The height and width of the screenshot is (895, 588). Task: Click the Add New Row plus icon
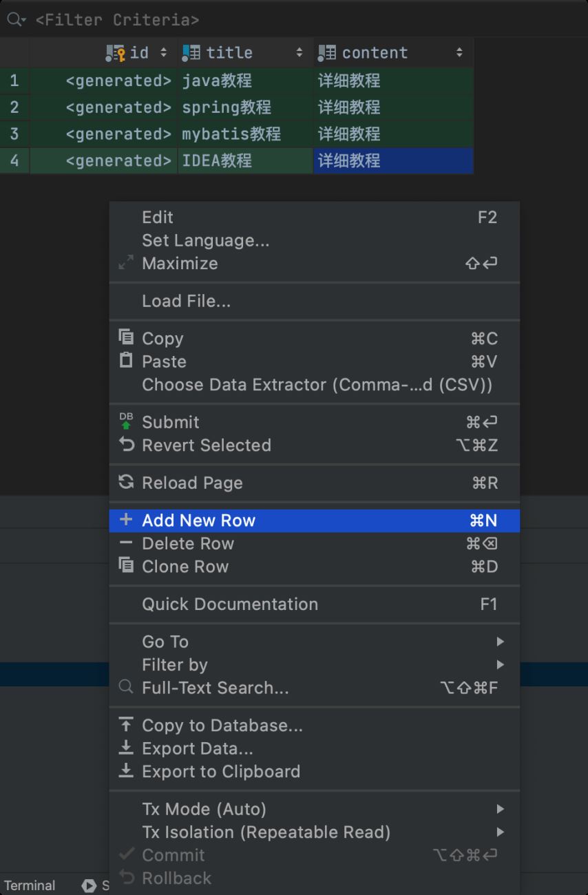pyautogui.click(x=126, y=520)
